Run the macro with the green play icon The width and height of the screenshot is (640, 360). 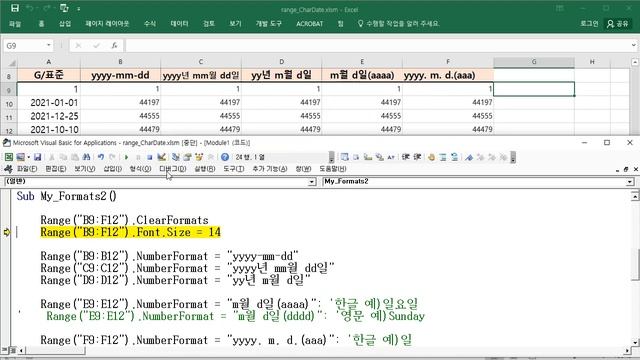[x=126, y=157]
